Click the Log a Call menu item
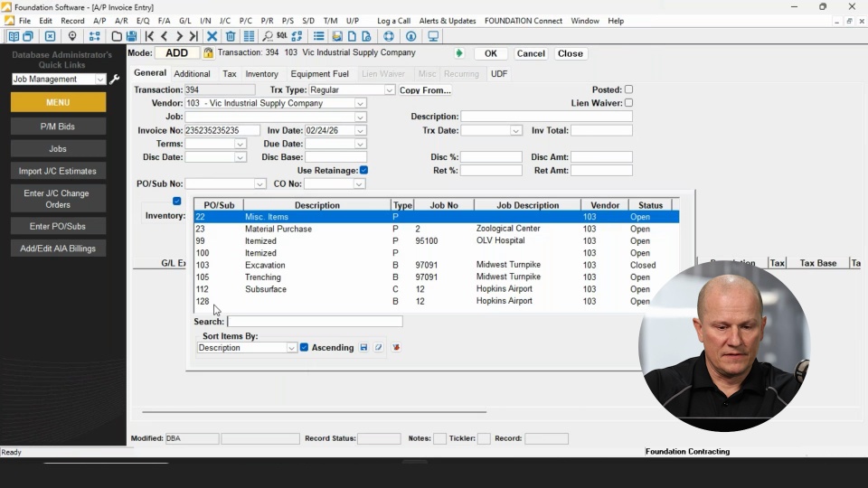 393,21
